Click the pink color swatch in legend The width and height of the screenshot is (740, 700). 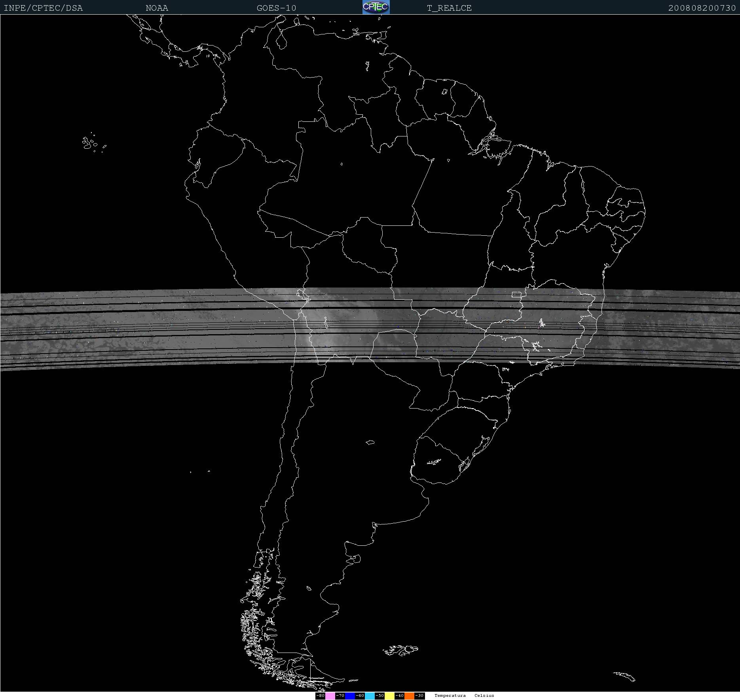[330, 696]
